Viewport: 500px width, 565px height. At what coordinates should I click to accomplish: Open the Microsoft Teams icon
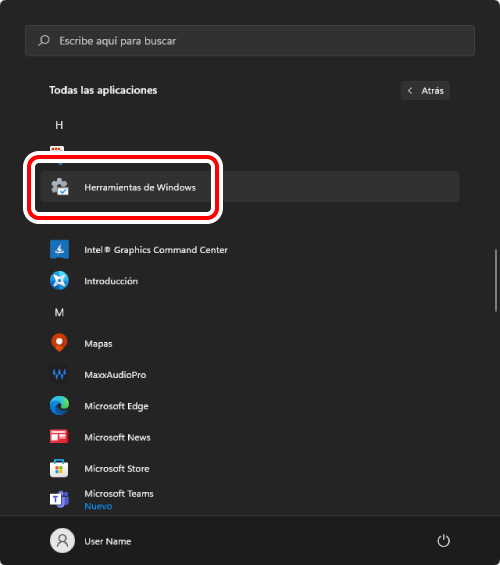(x=59, y=499)
